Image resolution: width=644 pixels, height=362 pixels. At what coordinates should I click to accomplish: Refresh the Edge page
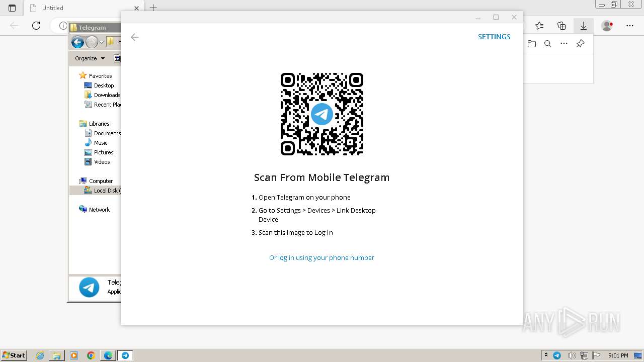[36, 26]
